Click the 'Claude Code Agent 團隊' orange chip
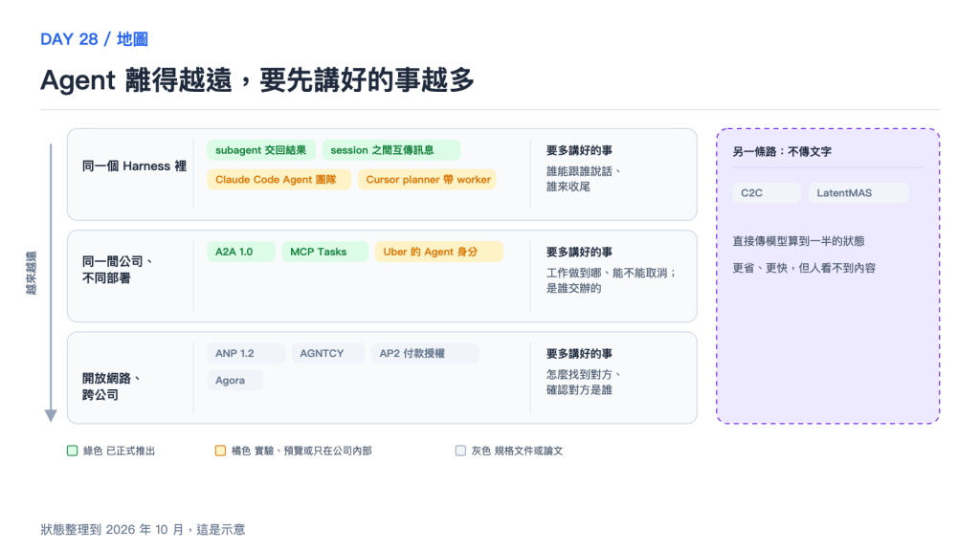Viewport: 980px width, 551px height. pyautogui.click(x=278, y=179)
